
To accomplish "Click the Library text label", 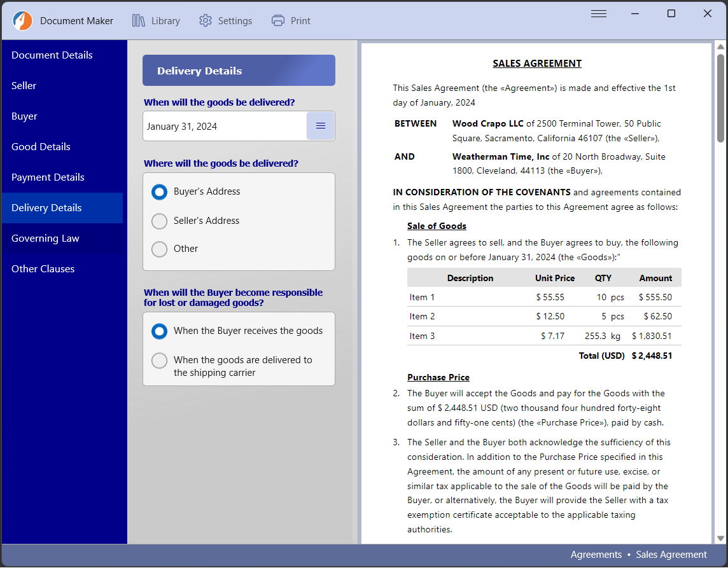I will click(165, 21).
